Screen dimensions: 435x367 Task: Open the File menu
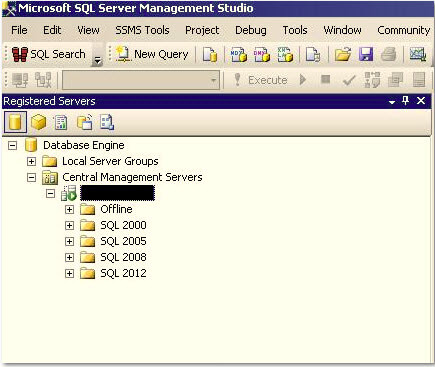tap(19, 30)
